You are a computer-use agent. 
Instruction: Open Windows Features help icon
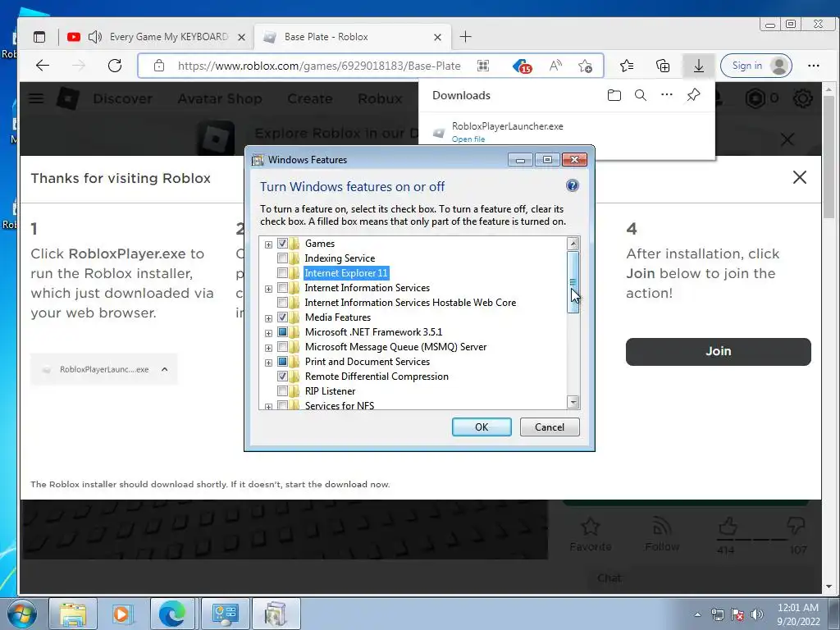pos(572,185)
